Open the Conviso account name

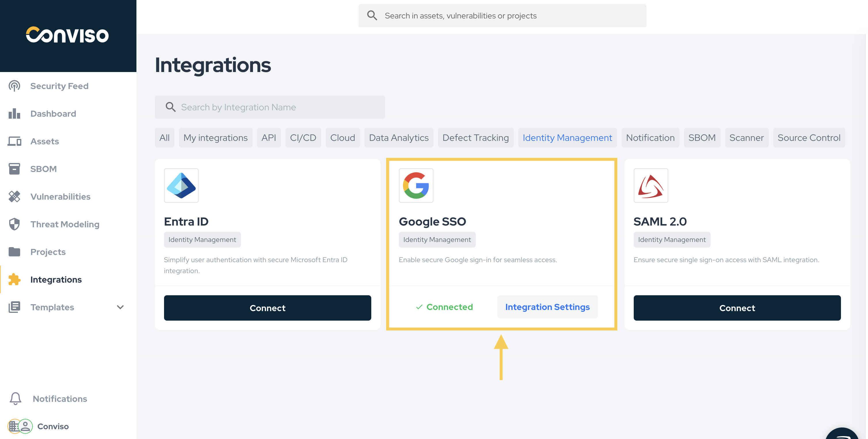pos(53,426)
